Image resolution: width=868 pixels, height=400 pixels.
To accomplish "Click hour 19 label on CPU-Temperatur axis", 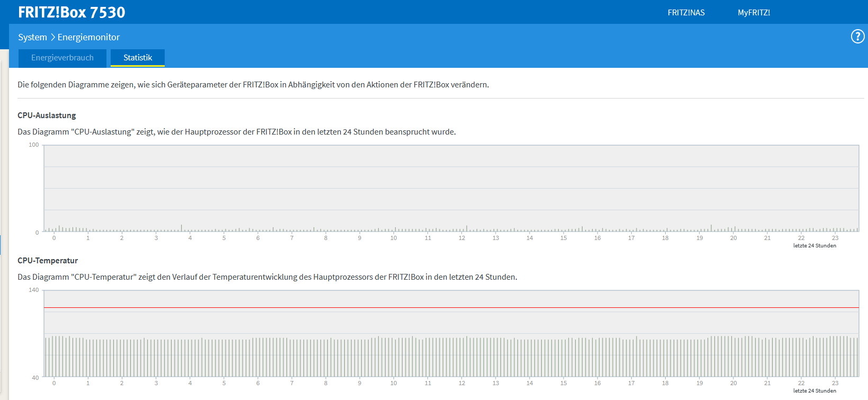I will (700, 383).
